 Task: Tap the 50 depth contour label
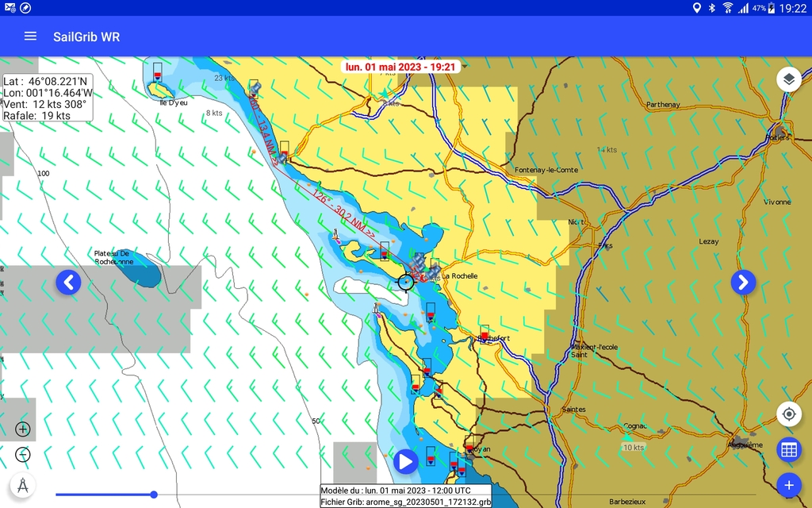click(x=316, y=421)
